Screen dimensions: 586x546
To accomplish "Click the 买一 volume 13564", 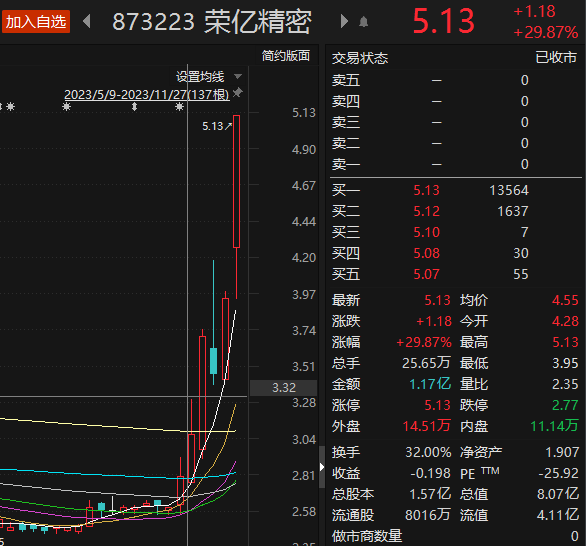I will [x=509, y=190].
